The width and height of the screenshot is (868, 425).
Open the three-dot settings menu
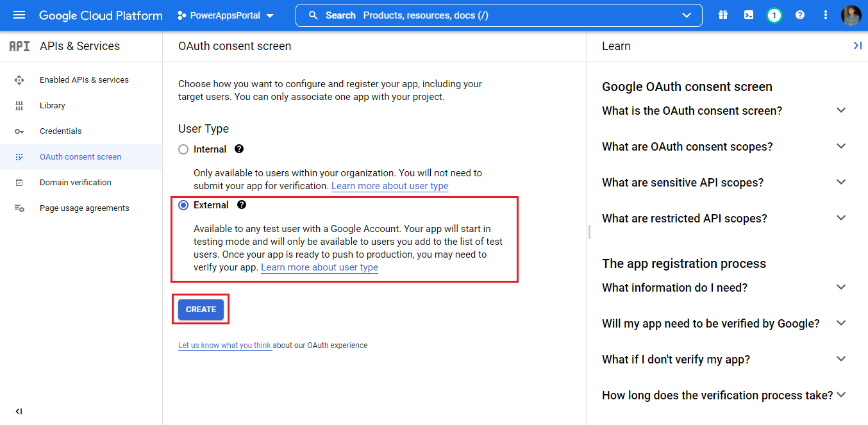[x=826, y=15]
